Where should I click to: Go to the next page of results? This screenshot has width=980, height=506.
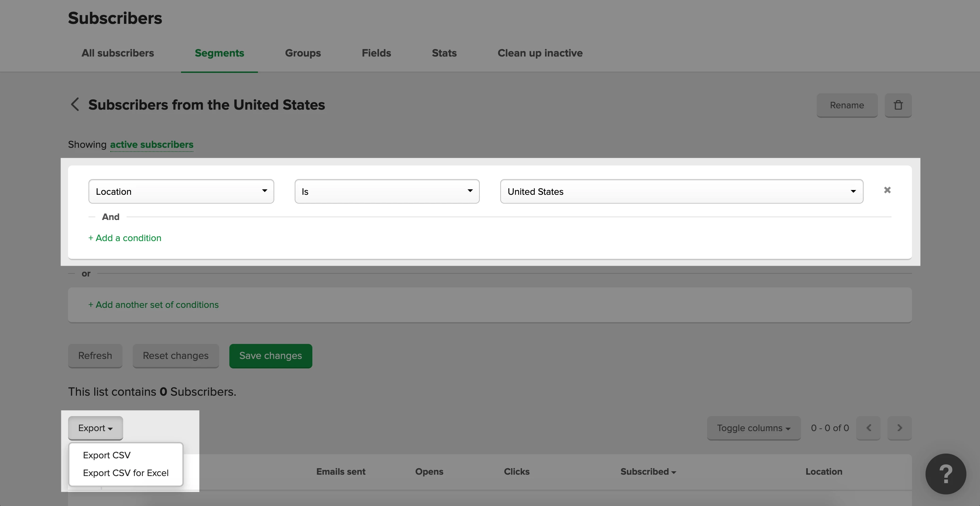(x=899, y=428)
